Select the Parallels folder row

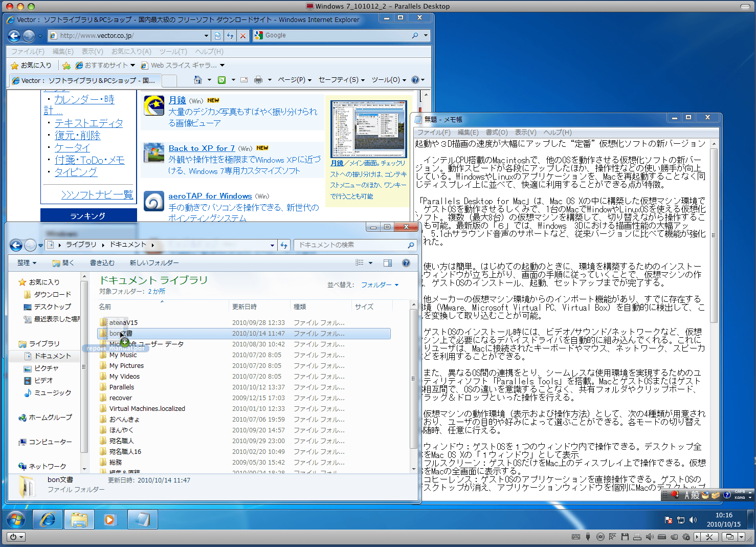(244, 387)
